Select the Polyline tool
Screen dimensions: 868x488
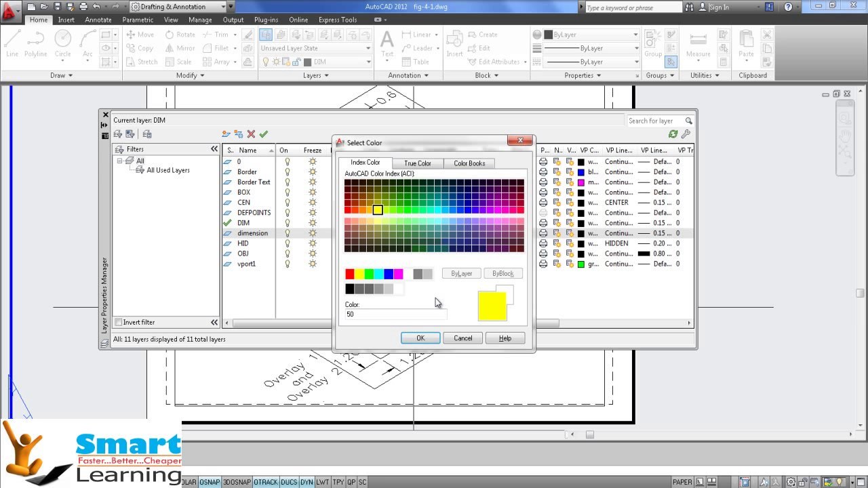pos(36,43)
